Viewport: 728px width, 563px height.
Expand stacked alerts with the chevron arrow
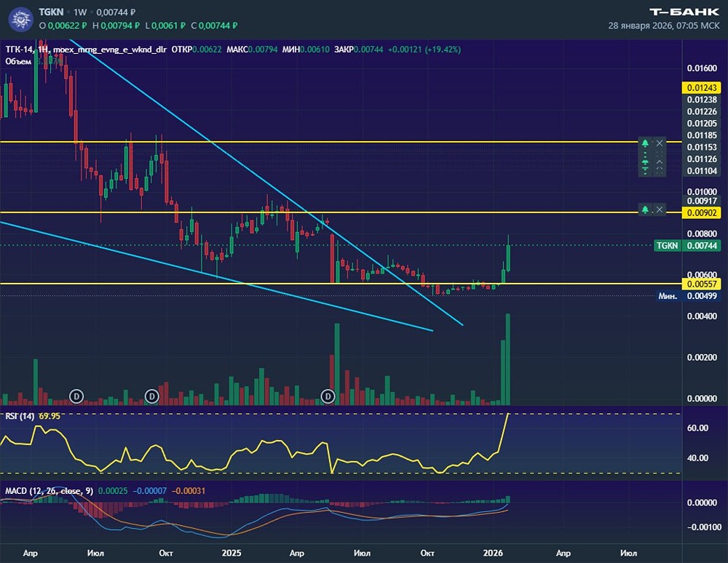660,163
